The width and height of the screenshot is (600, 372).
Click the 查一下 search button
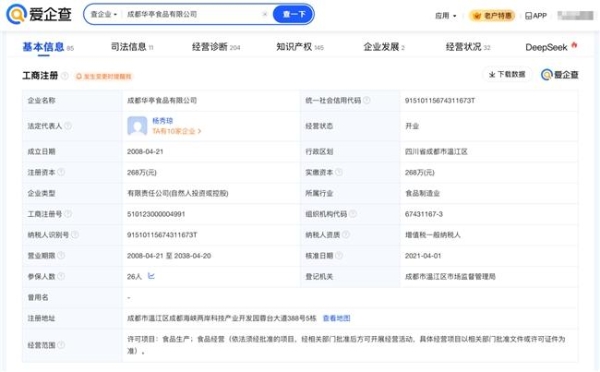(293, 15)
